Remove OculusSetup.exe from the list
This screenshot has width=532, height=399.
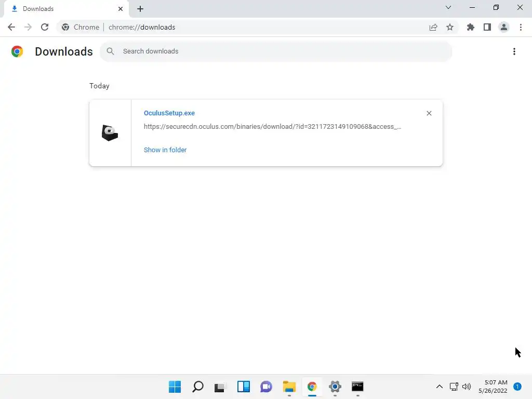tap(429, 113)
